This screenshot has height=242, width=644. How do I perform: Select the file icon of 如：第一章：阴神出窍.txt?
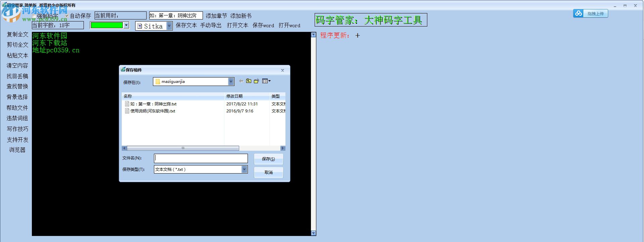(x=127, y=104)
